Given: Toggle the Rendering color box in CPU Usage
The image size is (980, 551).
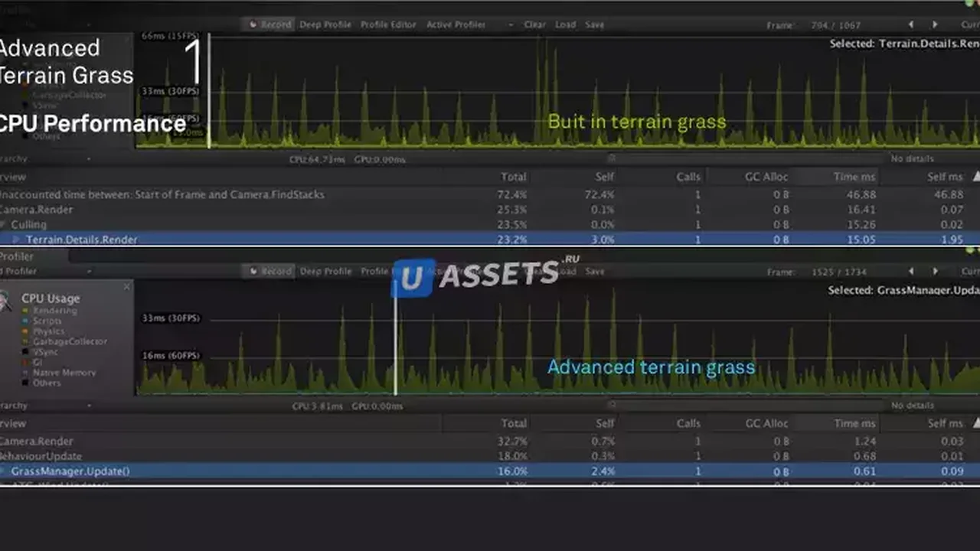Looking at the screenshot, I should tap(25, 311).
